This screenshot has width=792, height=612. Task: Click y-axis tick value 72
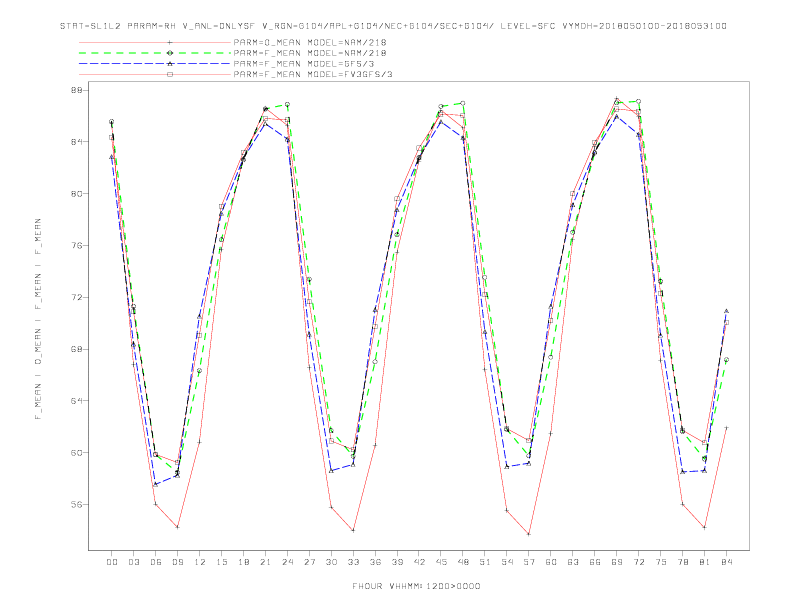[x=77, y=297]
